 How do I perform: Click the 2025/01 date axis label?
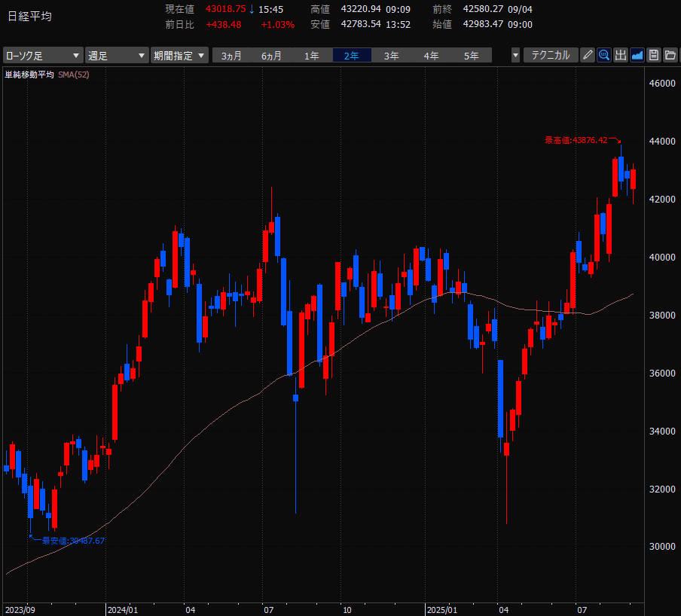442,610
